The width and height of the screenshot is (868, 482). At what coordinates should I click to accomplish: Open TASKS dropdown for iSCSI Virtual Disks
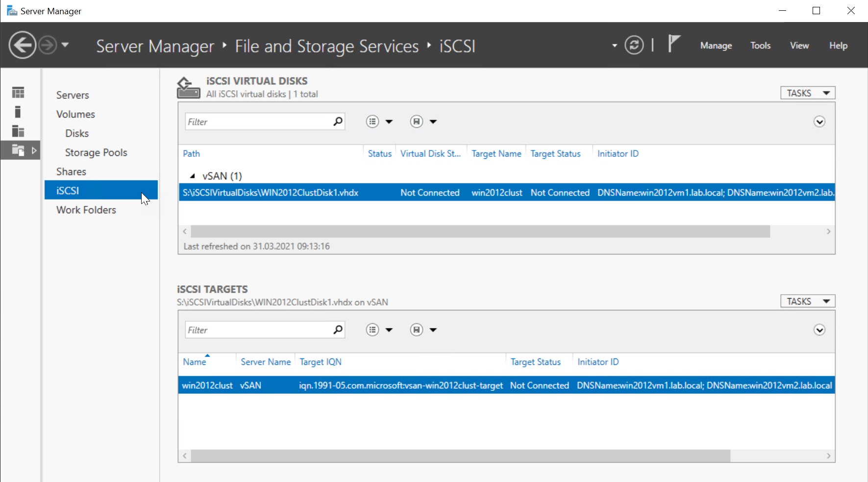(808, 93)
